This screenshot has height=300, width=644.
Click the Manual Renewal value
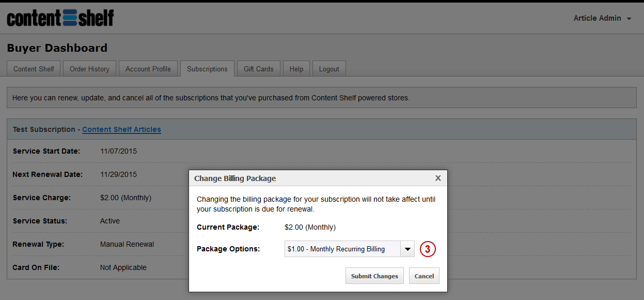(x=127, y=244)
